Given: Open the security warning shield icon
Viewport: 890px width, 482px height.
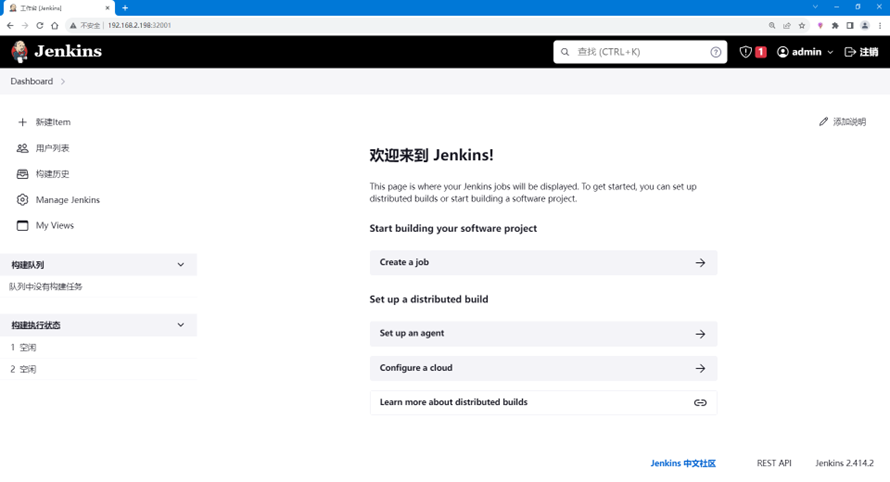Looking at the screenshot, I should (x=745, y=52).
